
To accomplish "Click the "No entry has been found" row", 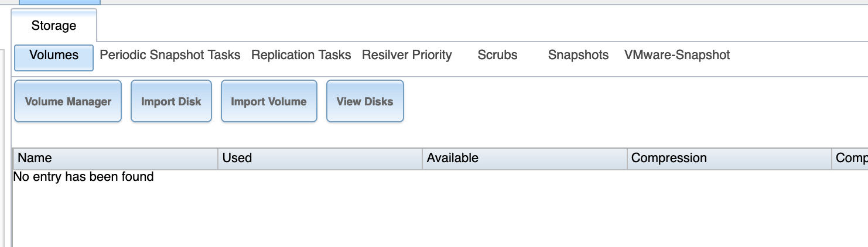I will (83, 177).
